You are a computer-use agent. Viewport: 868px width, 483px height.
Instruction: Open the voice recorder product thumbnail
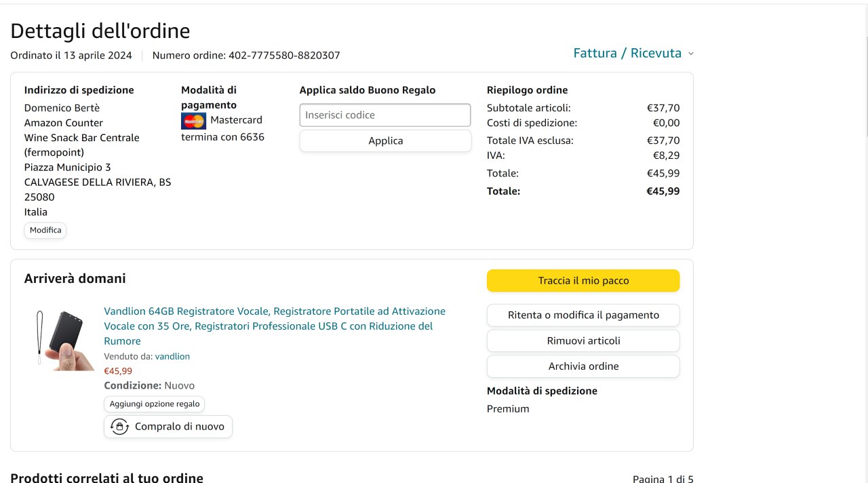pos(65,340)
